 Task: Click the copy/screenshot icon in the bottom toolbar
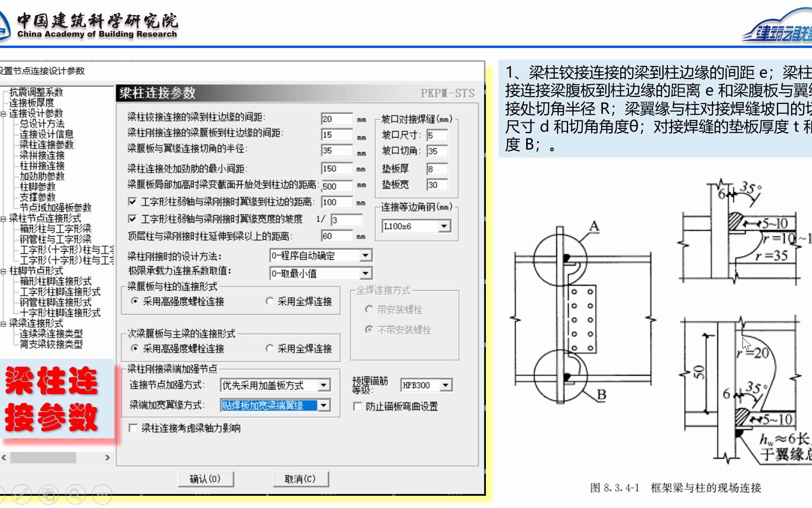pyautogui.click(x=47, y=495)
